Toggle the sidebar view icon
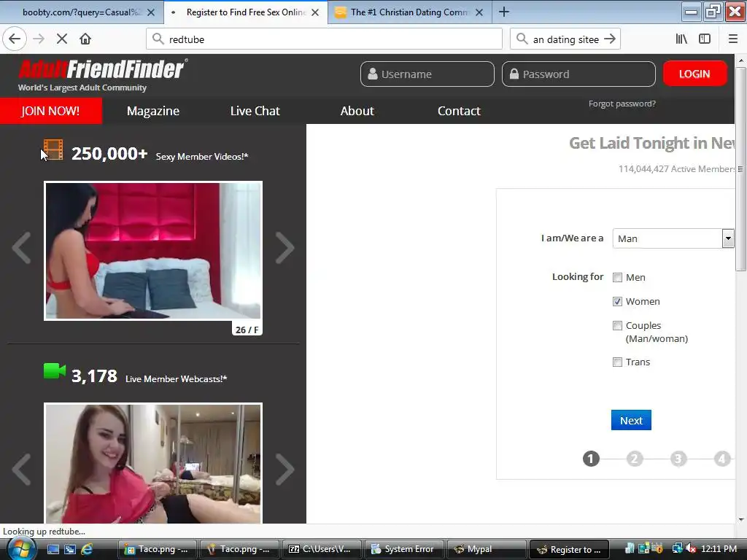Viewport: 747px width, 560px height. pyautogui.click(x=705, y=39)
